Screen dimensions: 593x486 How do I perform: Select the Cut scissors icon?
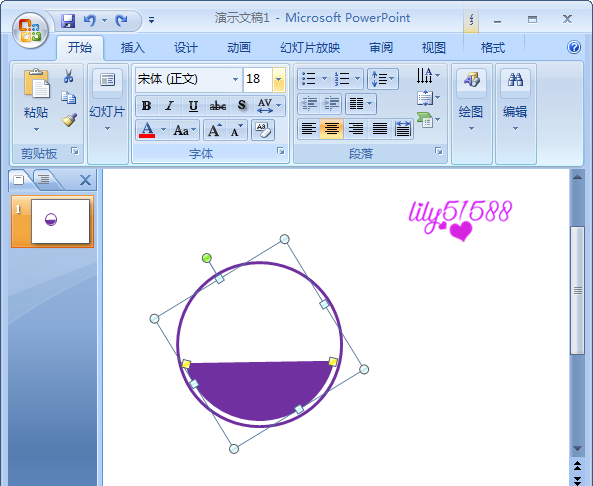point(68,76)
